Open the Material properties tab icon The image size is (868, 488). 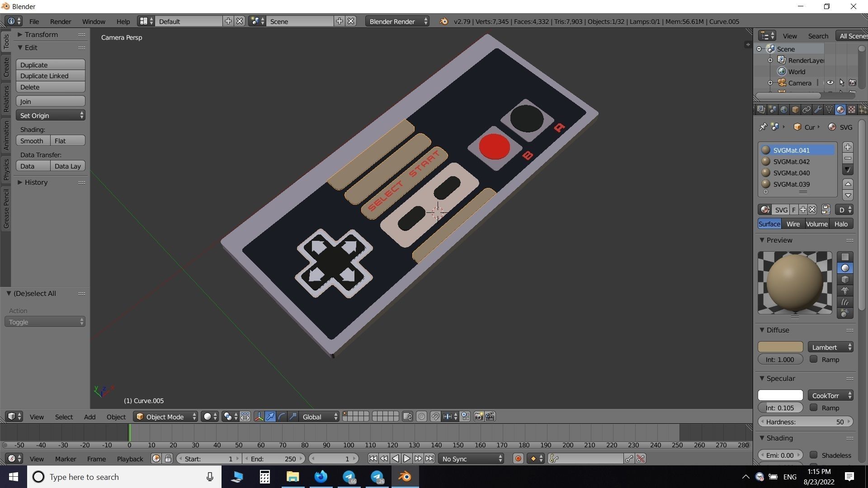click(840, 109)
